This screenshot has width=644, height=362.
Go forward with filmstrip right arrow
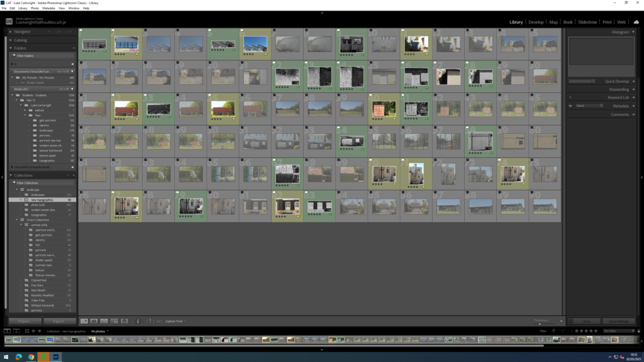[40, 331]
